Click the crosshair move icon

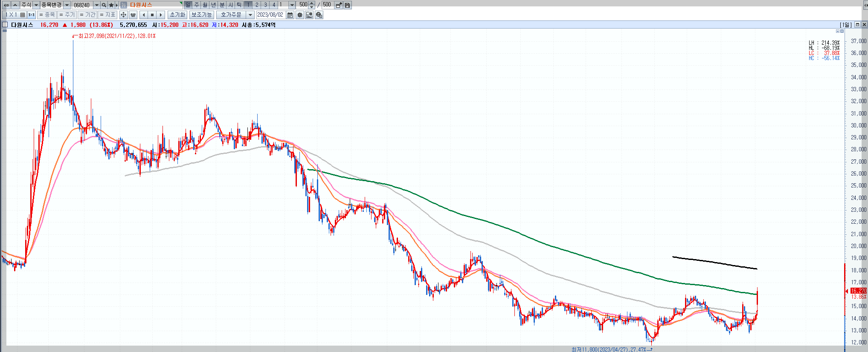[123, 15]
